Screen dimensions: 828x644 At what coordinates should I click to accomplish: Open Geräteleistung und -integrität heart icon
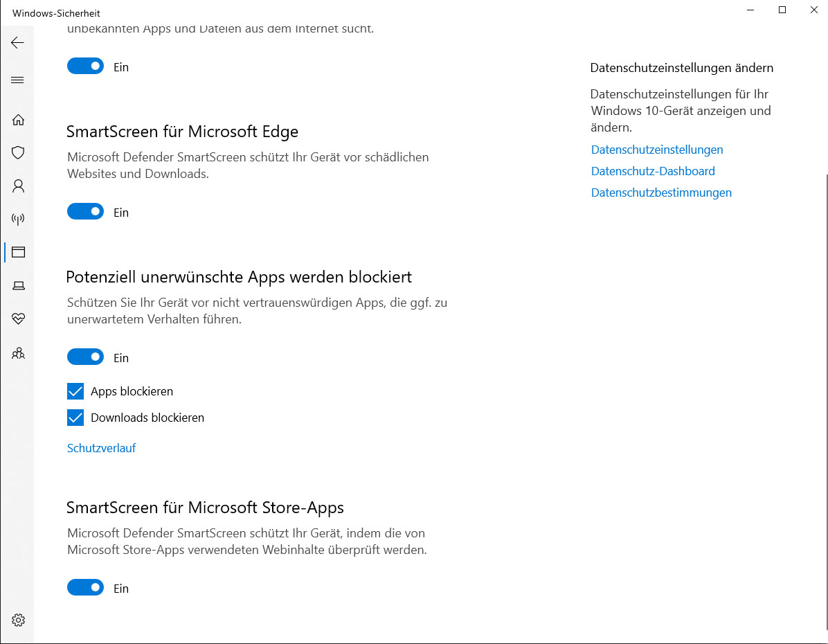pos(18,319)
